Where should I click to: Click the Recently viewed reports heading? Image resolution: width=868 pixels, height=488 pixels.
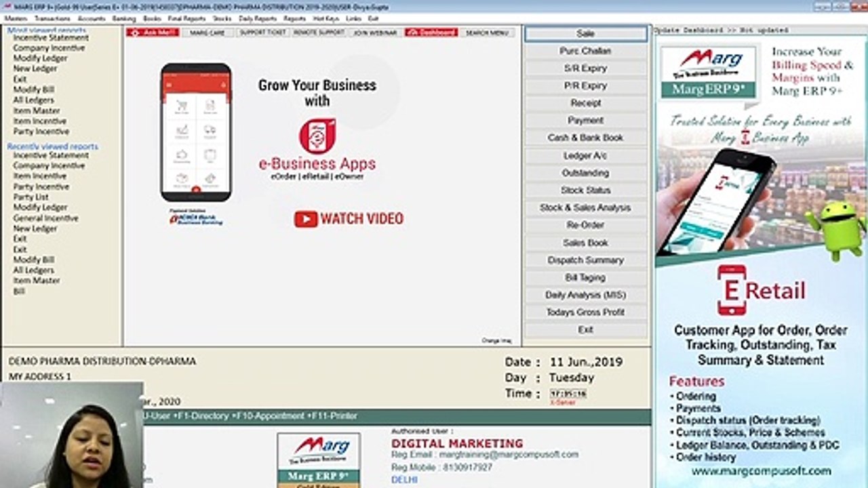[52, 146]
